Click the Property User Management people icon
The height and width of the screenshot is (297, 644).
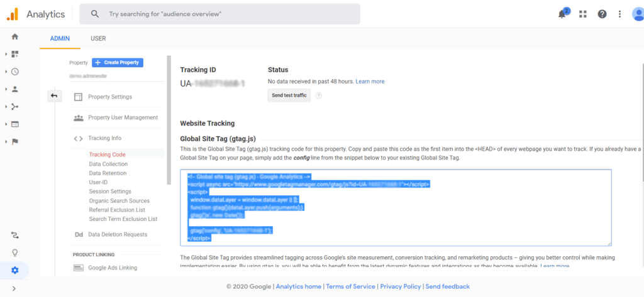(78, 118)
